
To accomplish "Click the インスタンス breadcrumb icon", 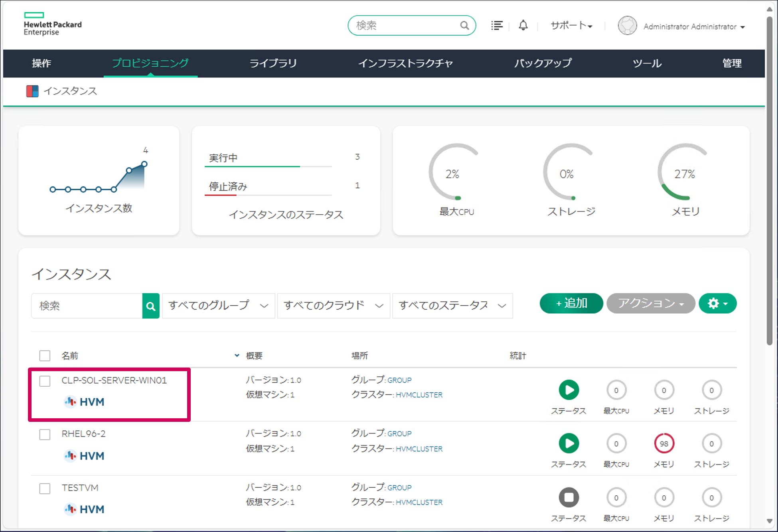I will pos(33,91).
